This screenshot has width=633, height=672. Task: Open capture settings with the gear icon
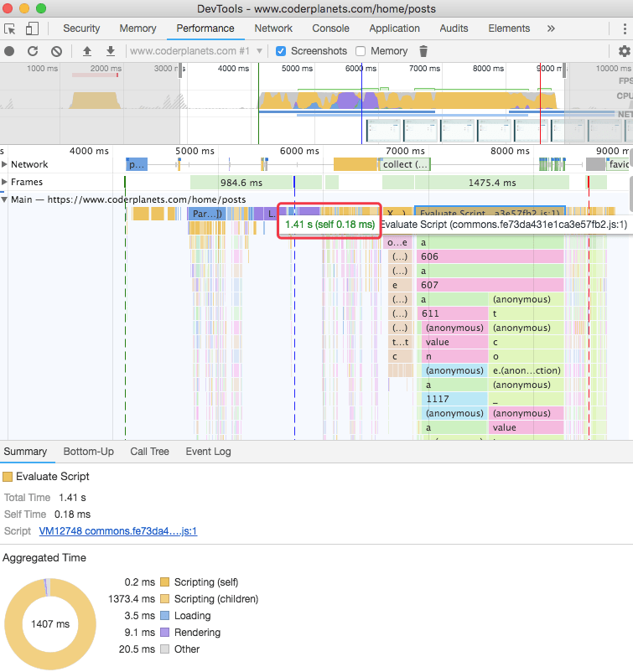click(625, 51)
